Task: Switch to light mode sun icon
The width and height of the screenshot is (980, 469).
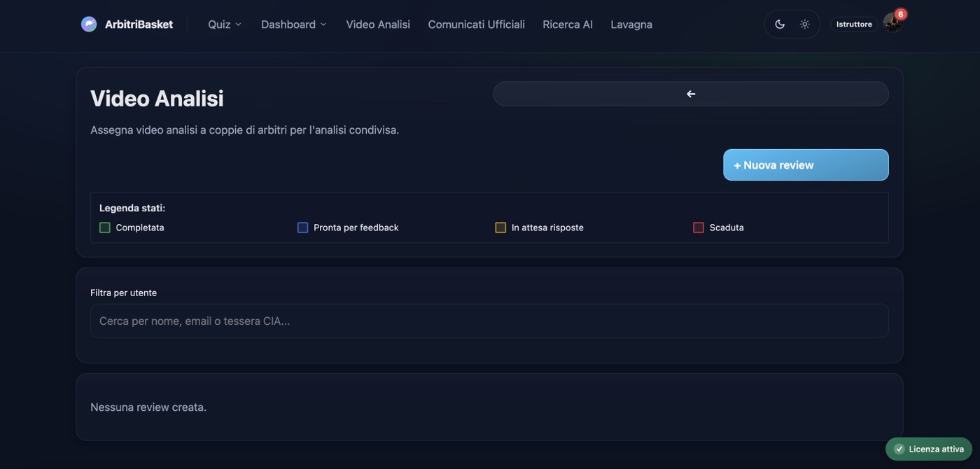Action: (805, 24)
